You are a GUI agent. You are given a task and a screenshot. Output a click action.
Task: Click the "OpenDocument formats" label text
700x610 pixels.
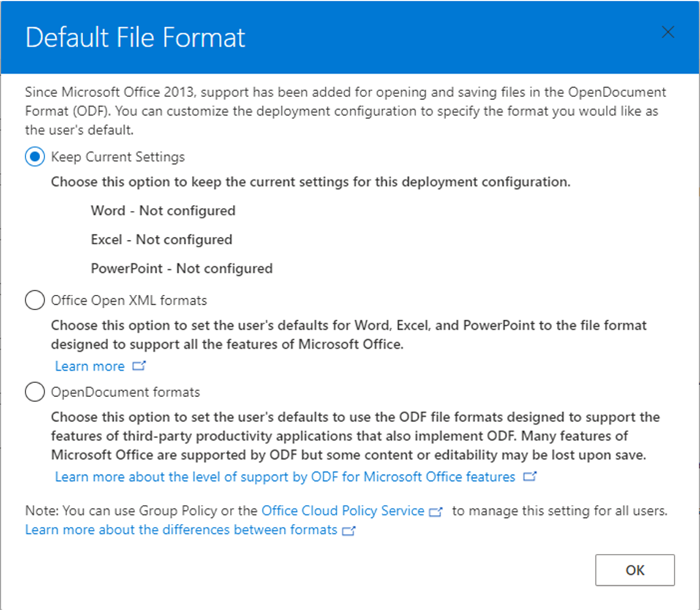tap(126, 392)
